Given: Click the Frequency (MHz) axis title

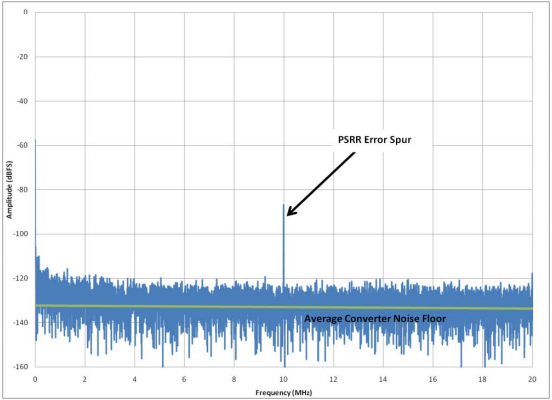Looking at the screenshot, I should click(284, 393).
